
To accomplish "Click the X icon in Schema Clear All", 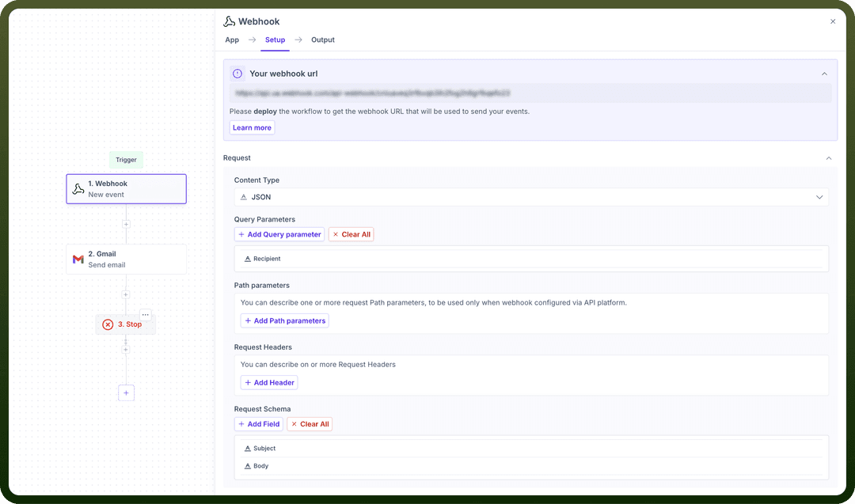I will point(294,424).
